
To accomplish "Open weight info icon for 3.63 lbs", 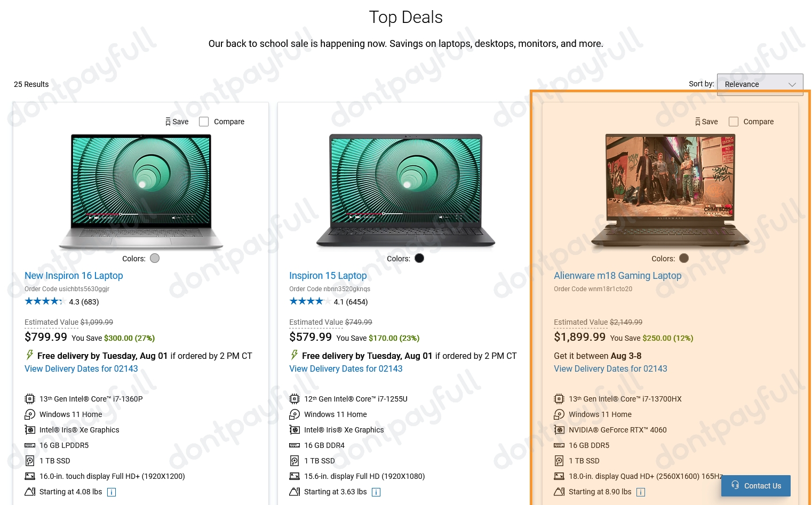I will coord(376,492).
